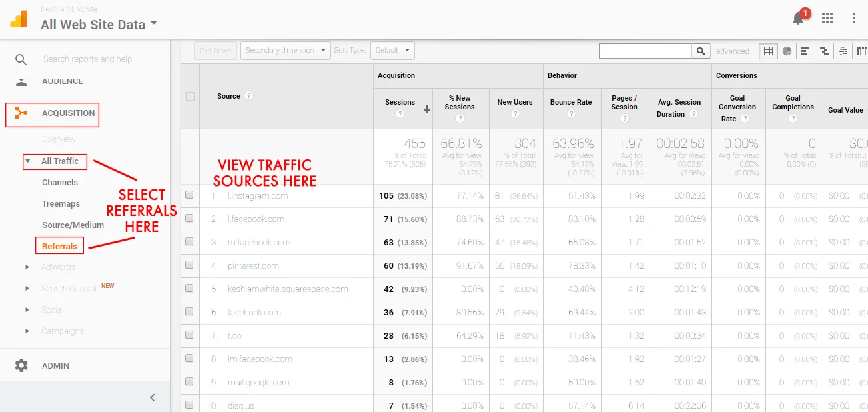
Task: Click the advanced filter link
Action: click(732, 51)
